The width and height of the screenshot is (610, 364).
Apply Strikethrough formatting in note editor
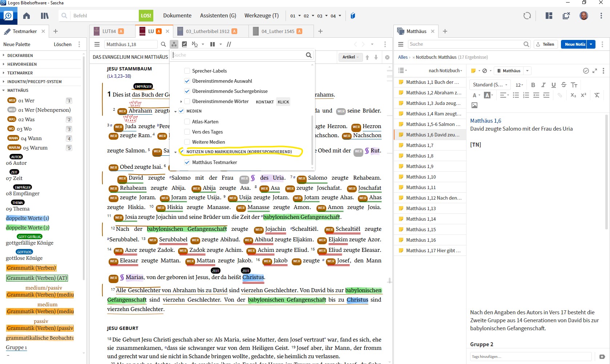point(563,85)
